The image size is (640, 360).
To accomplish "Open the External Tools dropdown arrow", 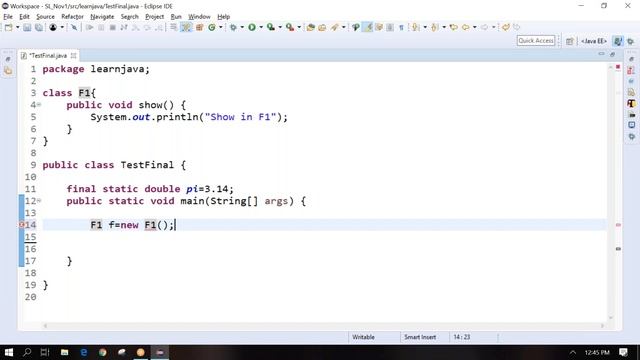I will pyautogui.click(x=299, y=27).
